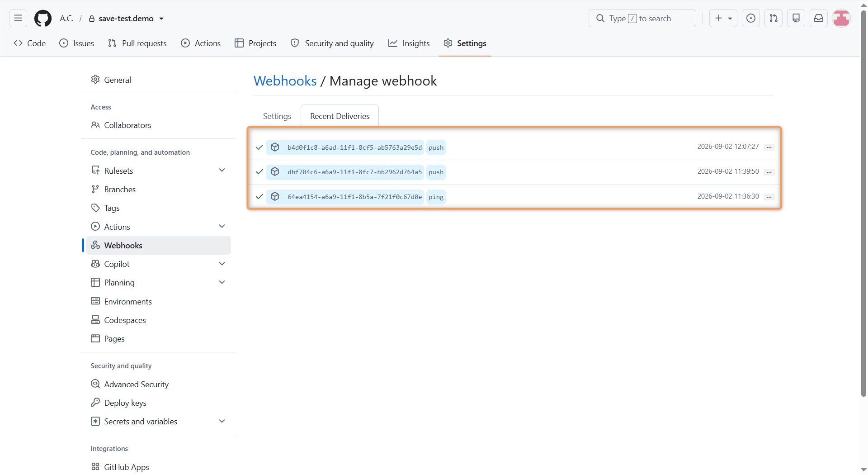This screenshot has height=475, width=868.
Task: Expand the Planning section chevron
Action: [222, 282]
